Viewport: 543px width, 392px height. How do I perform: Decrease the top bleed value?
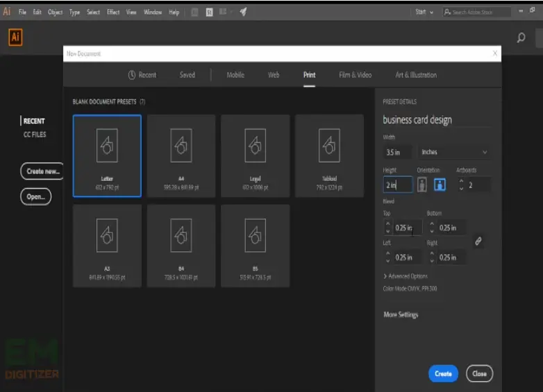click(x=388, y=231)
